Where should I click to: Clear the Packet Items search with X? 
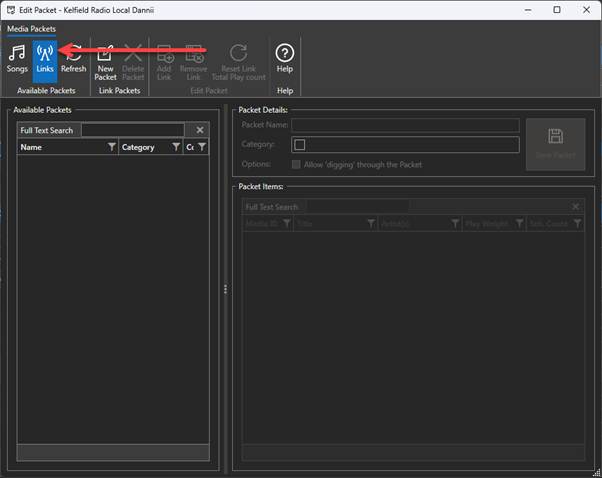pos(576,207)
